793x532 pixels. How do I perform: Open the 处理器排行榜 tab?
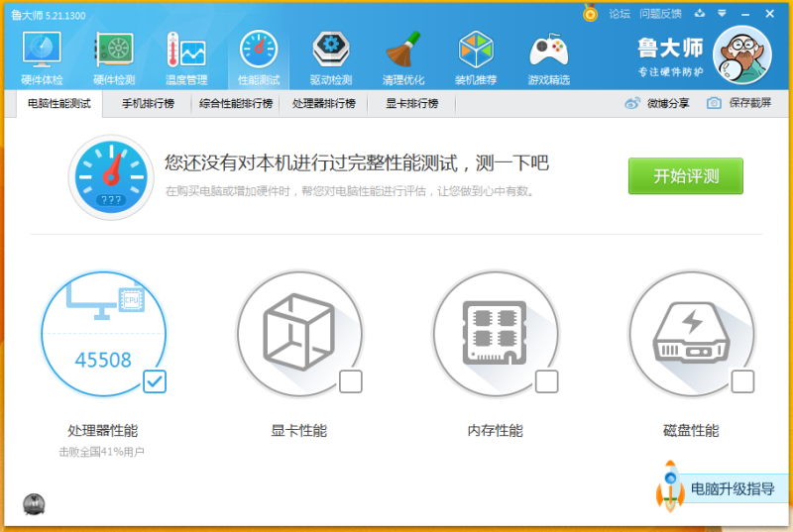[x=324, y=103]
